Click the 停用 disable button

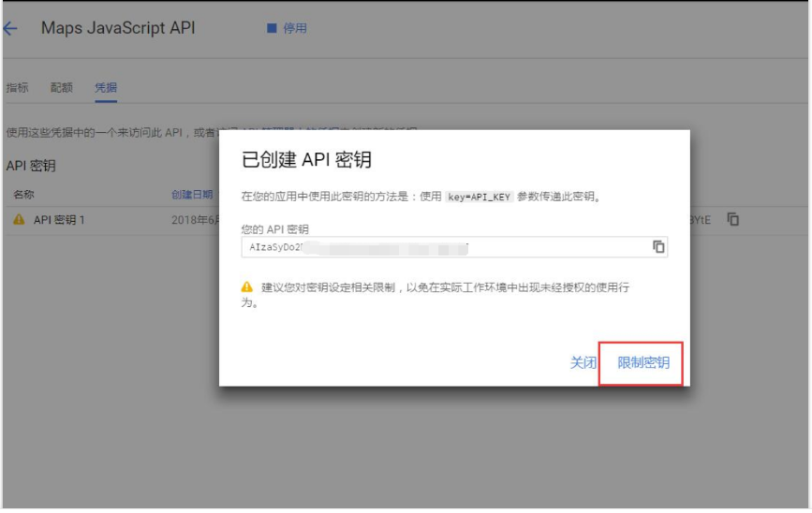pos(287,28)
